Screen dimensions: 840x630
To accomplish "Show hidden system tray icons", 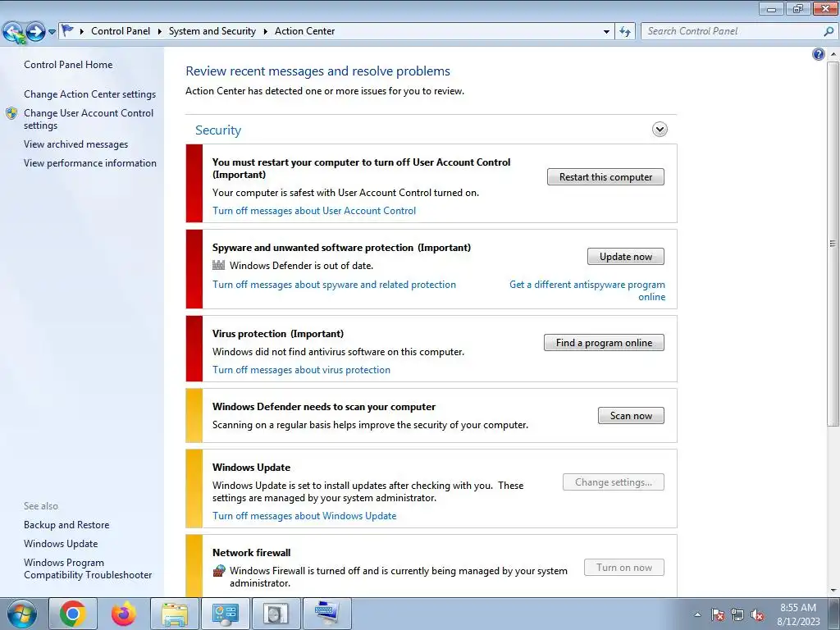I will point(697,614).
